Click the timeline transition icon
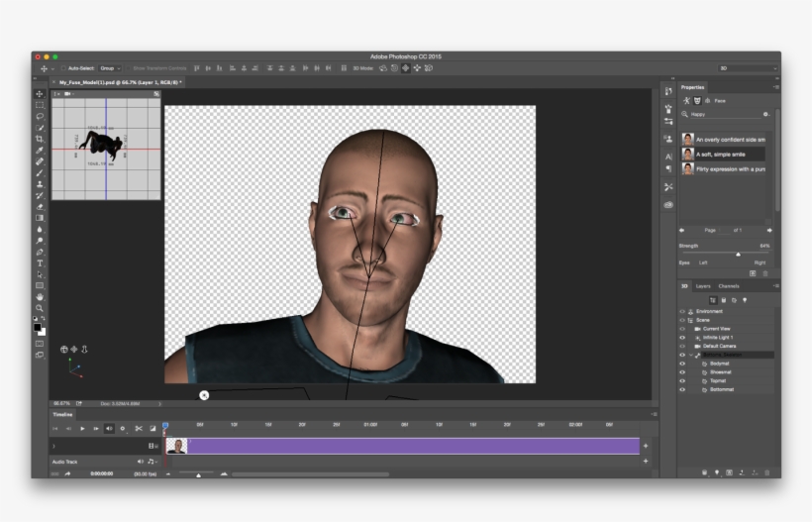This screenshot has width=812, height=522. 152,428
